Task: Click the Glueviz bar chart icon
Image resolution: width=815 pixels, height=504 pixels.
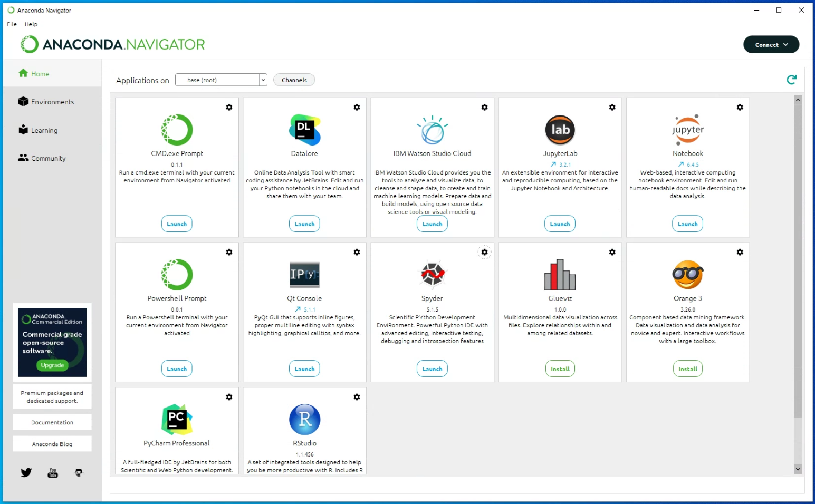Action: pos(560,275)
